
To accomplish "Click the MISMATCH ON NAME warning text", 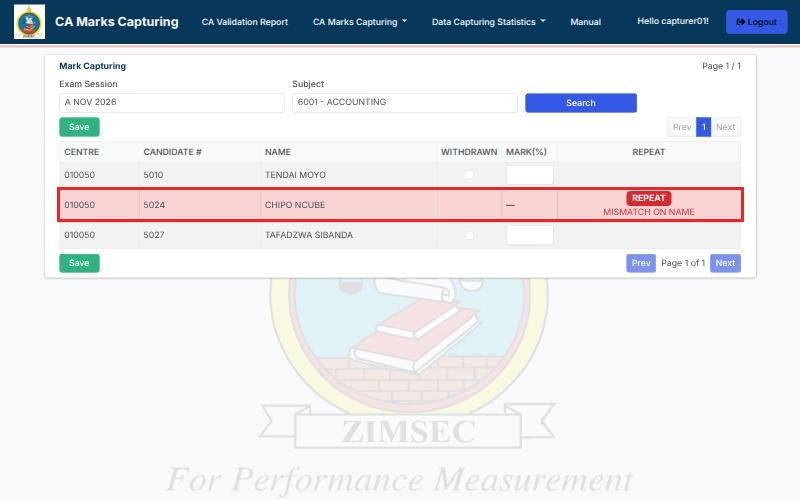I will (648, 212).
